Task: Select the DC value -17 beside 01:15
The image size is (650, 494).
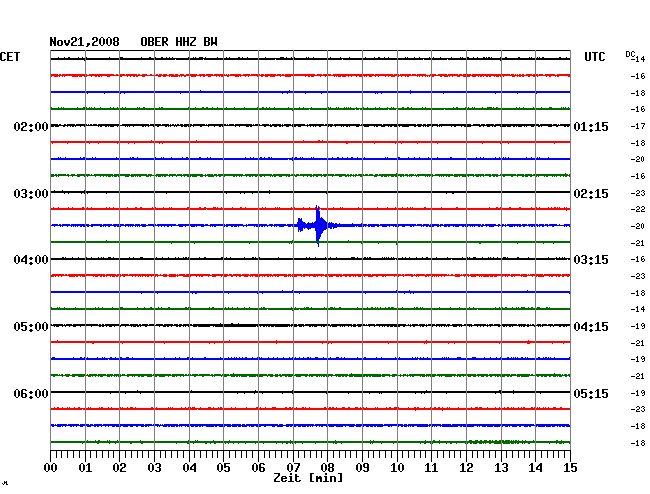Action: [638, 126]
